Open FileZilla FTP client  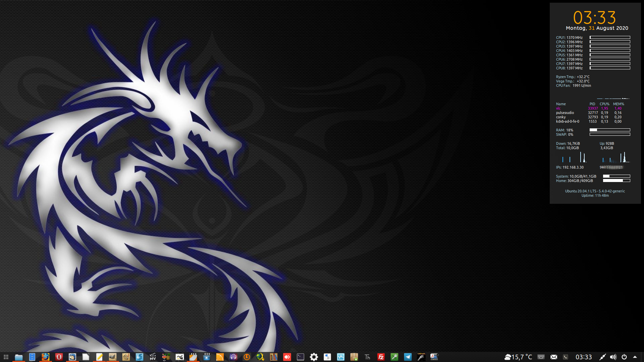point(381,357)
